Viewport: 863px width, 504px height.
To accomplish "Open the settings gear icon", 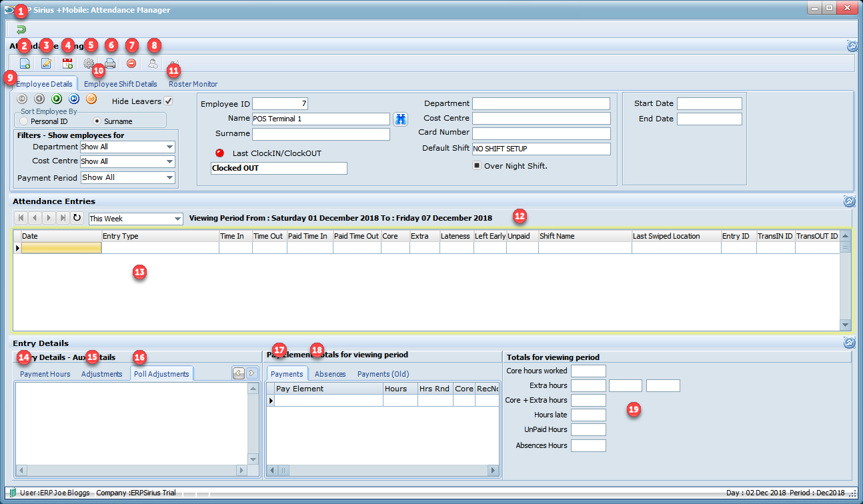I will click(89, 63).
